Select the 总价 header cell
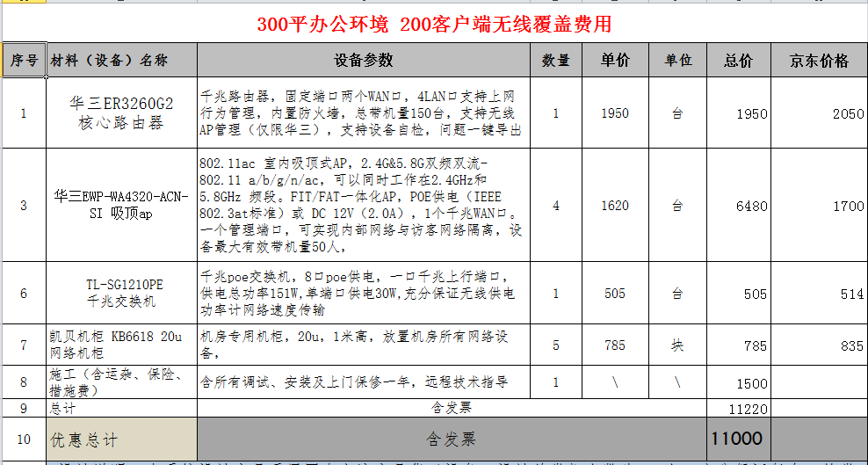The image size is (868, 465). point(739,60)
